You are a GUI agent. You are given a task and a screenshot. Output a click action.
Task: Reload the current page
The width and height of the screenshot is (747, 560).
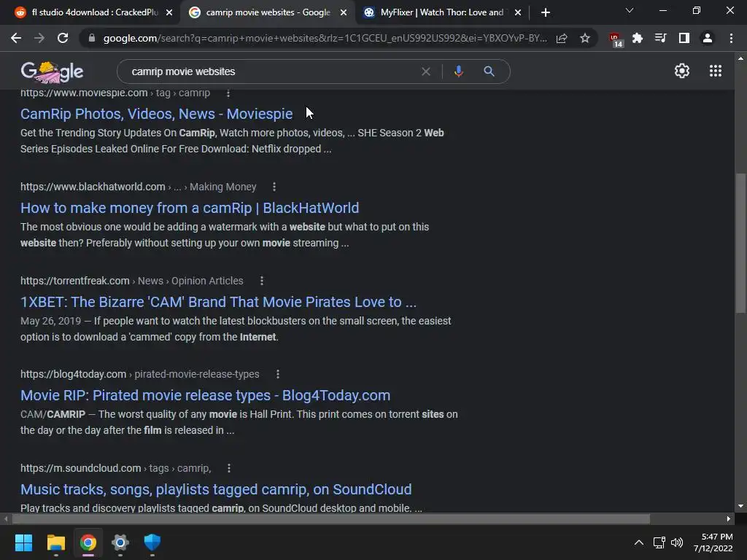pyautogui.click(x=63, y=38)
